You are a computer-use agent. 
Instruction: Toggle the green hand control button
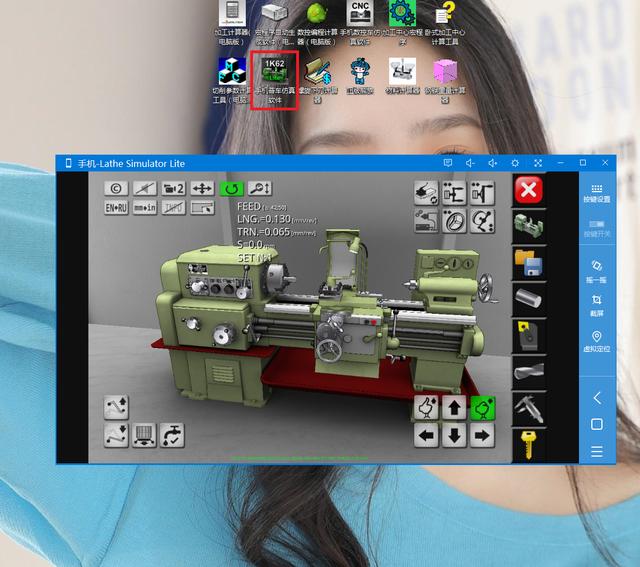(483, 408)
